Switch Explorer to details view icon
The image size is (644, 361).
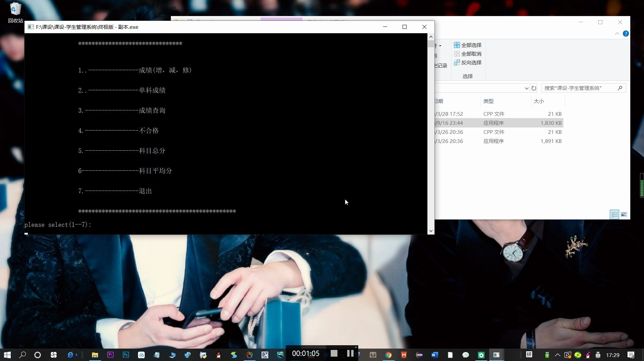(x=614, y=215)
